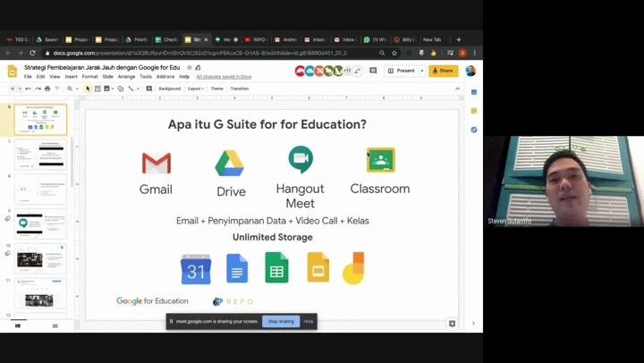The image size is (644, 363).
Task: Open the Keep notes side panel icon
Action: [474, 111]
